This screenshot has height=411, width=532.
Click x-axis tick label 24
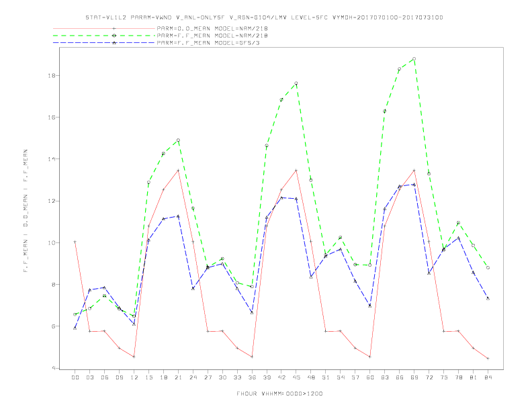click(193, 377)
